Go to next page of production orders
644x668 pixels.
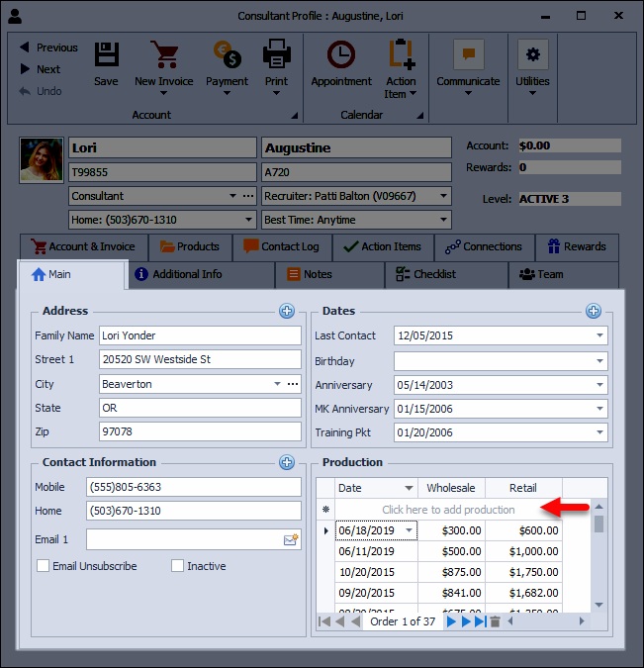click(x=466, y=621)
